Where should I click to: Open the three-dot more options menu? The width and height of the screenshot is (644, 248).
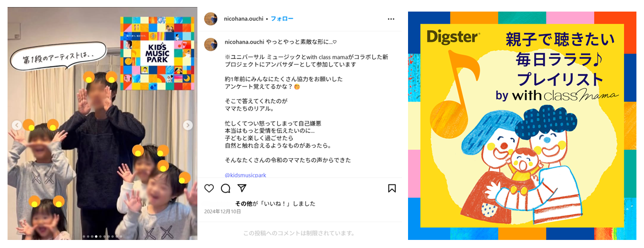pos(391,19)
